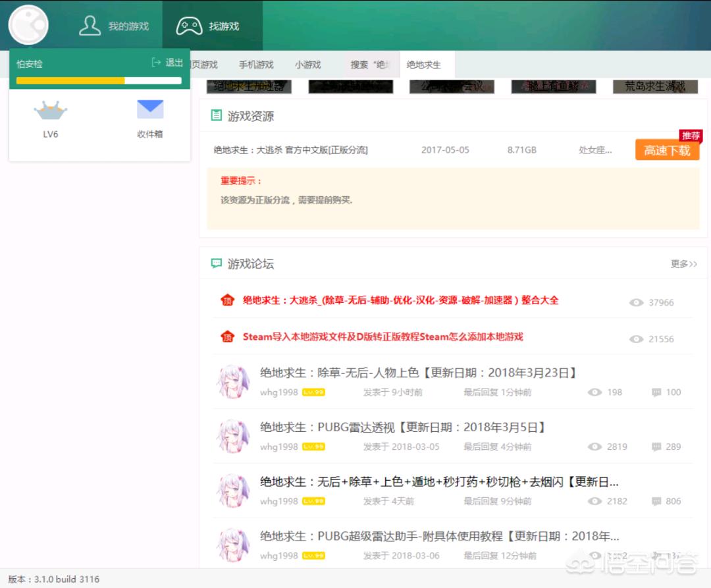Click the eye icon next to 37966
The width and height of the screenshot is (711, 588).
(x=636, y=302)
